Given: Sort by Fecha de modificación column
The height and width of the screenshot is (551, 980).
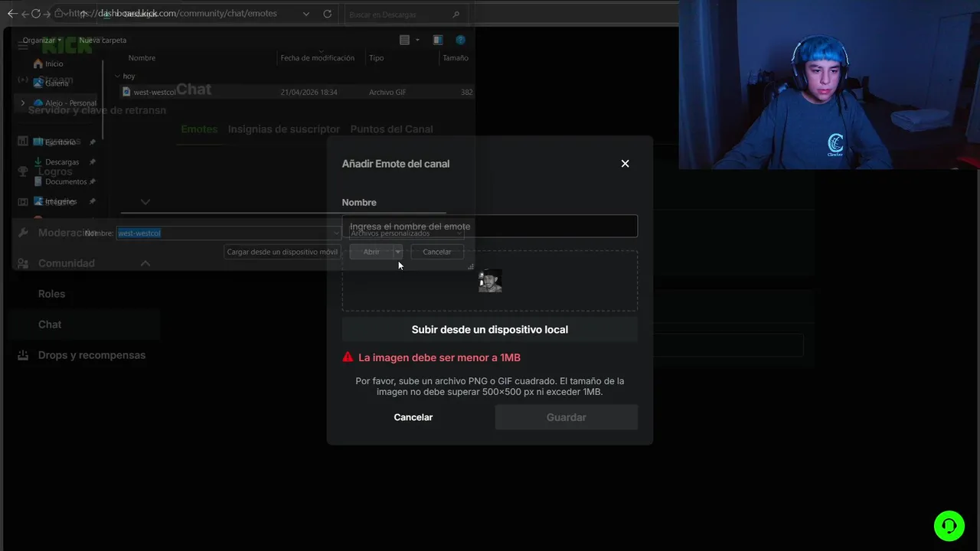Looking at the screenshot, I should [x=318, y=58].
